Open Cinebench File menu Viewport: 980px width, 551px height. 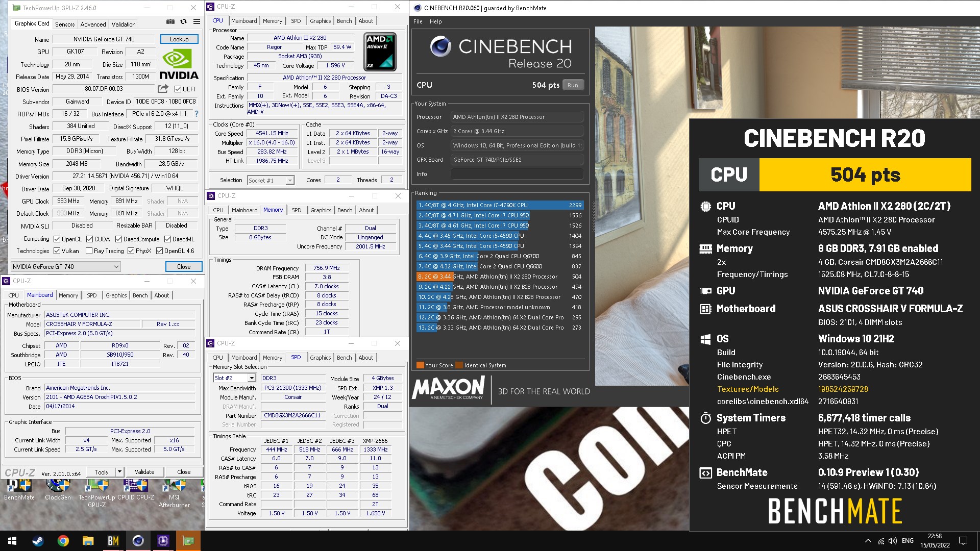coord(418,21)
